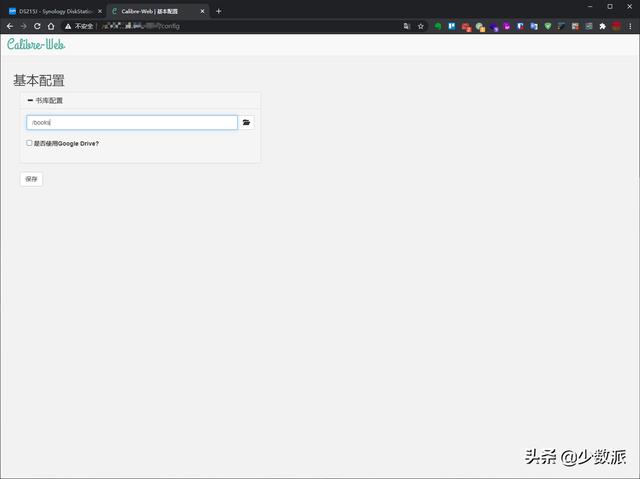Switch to the Synology DiskStation tab

56,11
